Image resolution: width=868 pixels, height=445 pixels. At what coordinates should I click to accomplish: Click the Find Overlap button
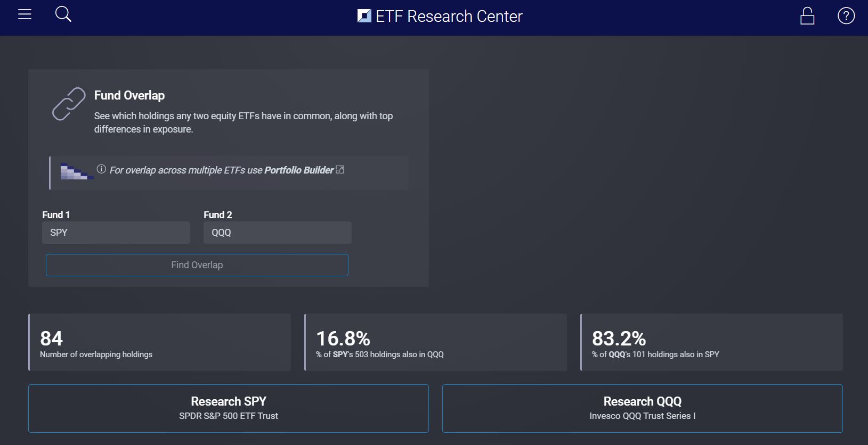tap(197, 265)
